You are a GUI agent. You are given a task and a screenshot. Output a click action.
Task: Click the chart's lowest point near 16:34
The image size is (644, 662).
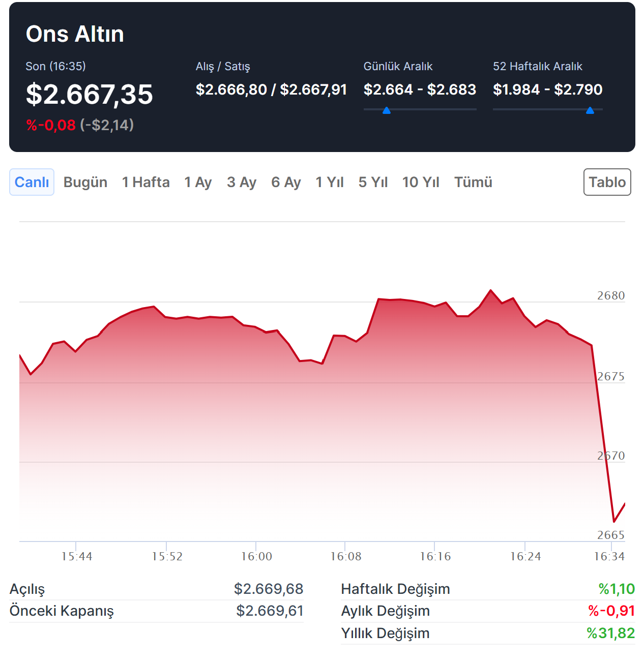[x=614, y=522]
